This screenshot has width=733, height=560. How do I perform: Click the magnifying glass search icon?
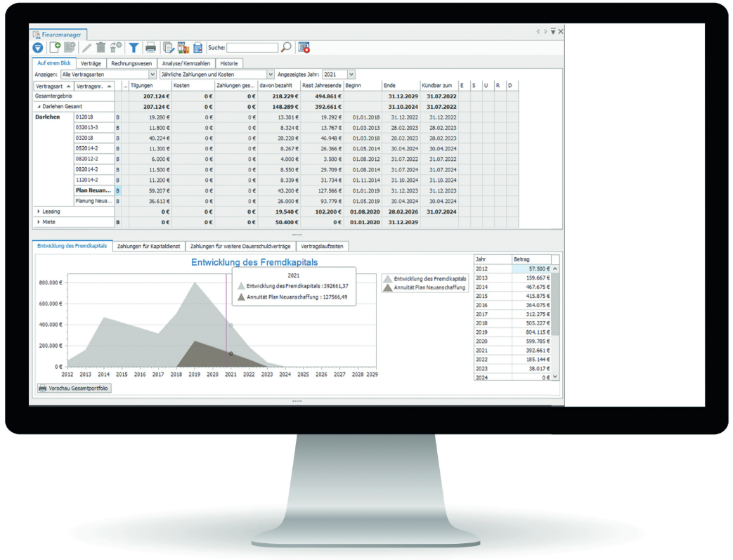286,48
